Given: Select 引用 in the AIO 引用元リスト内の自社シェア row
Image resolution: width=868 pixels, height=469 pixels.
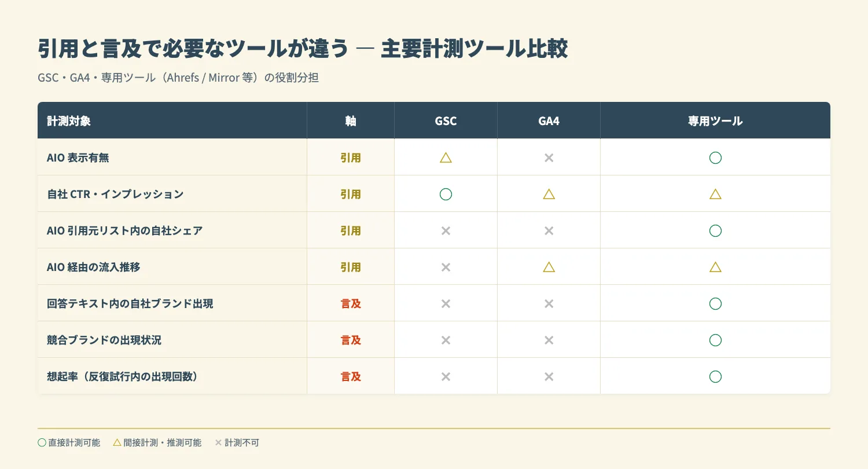Looking at the screenshot, I should coord(351,230).
